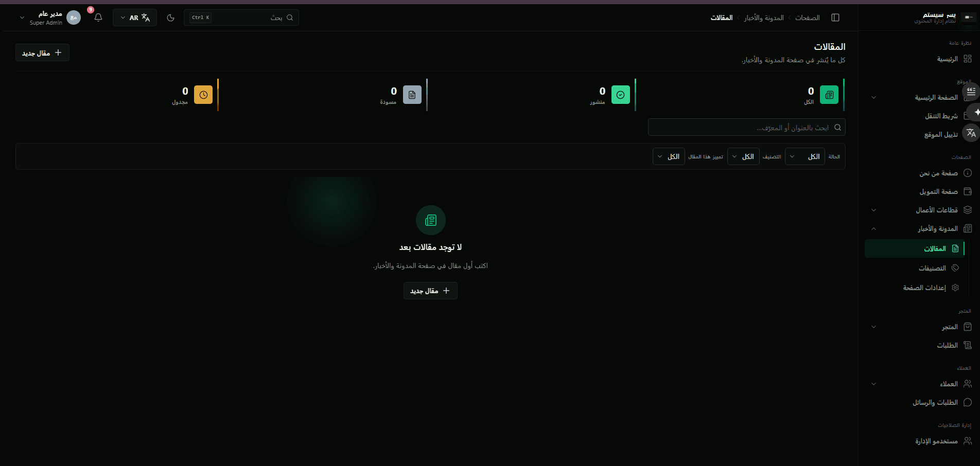Open the الحالة status filter dropdown
This screenshot has width=980, height=466.
point(805,156)
